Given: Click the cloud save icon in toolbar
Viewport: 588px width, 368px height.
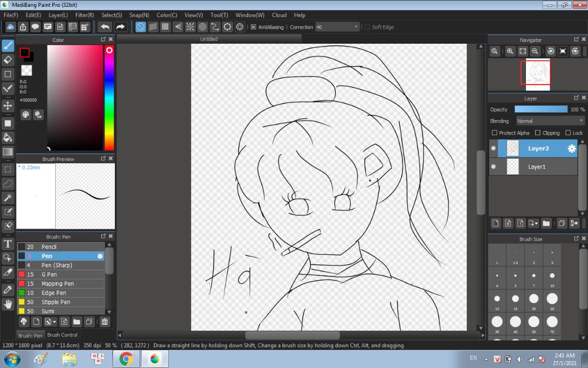Looking at the screenshot, I should click(x=10, y=27).
